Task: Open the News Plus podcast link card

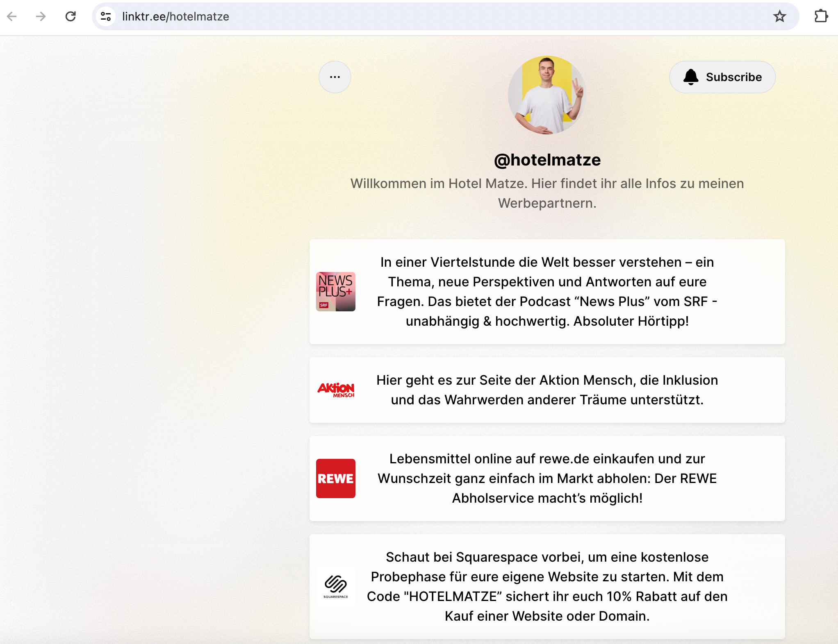Action: tap(547, 292)
